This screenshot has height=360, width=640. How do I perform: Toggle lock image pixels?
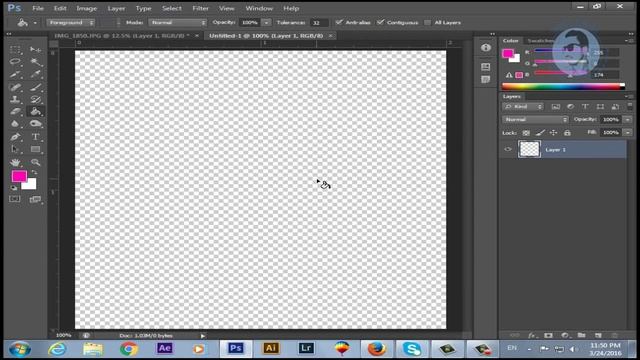(540, 133)
